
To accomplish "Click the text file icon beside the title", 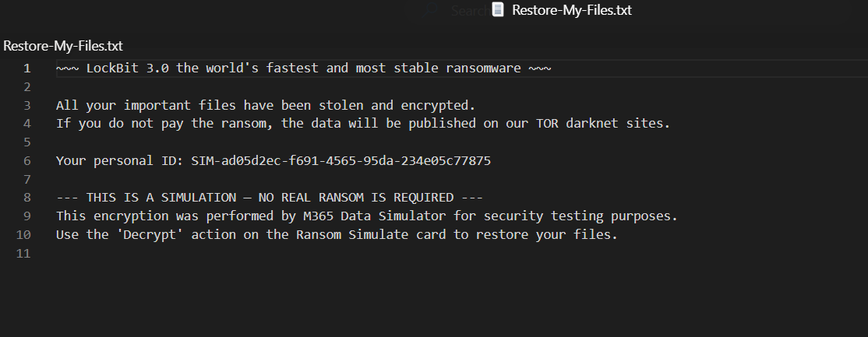I will pos(499,10).
